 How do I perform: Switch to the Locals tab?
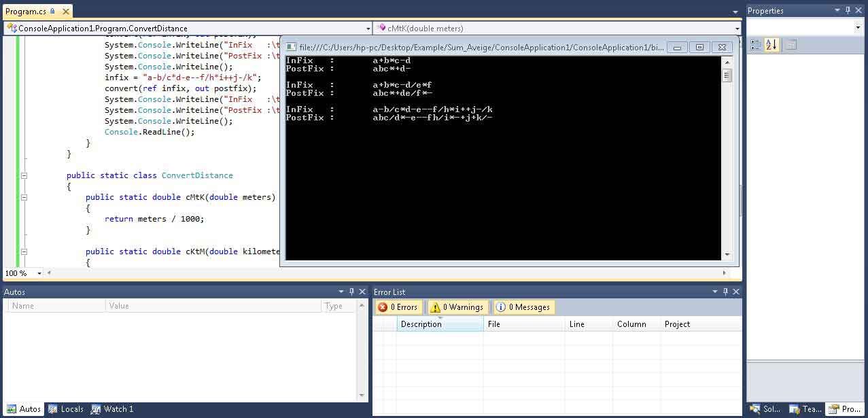tap(66, 409)
